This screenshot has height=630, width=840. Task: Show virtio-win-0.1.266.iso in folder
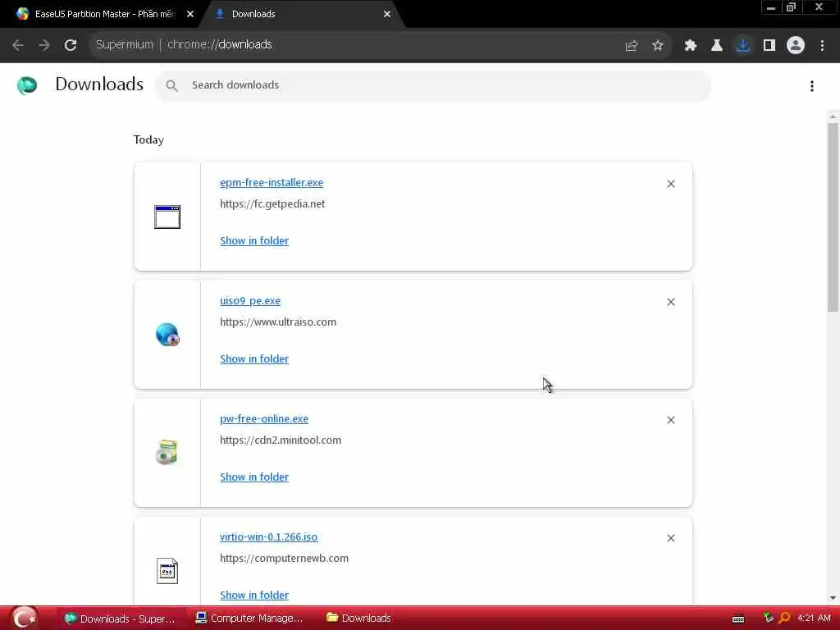[x=254, y=595]
